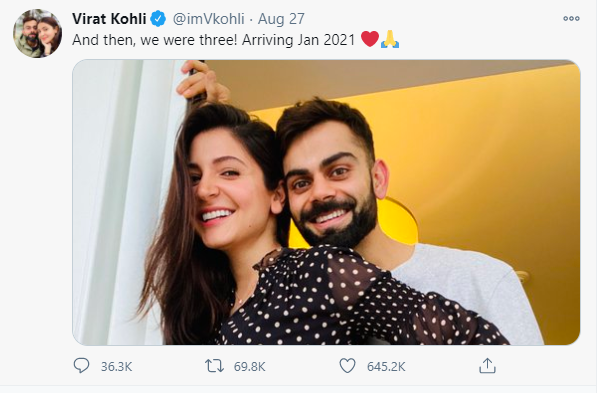599x393 pixels.
Task: Click the reply speech bubble icon
Action: pos(81,366)
